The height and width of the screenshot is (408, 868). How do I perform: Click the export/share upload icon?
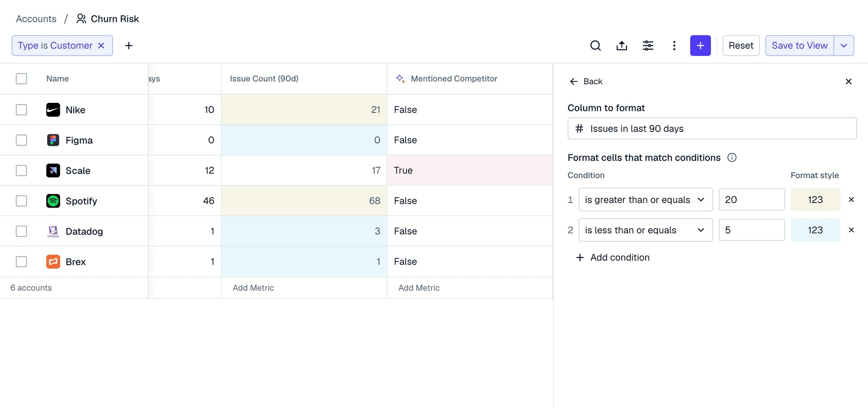click(x=622, y=46)
